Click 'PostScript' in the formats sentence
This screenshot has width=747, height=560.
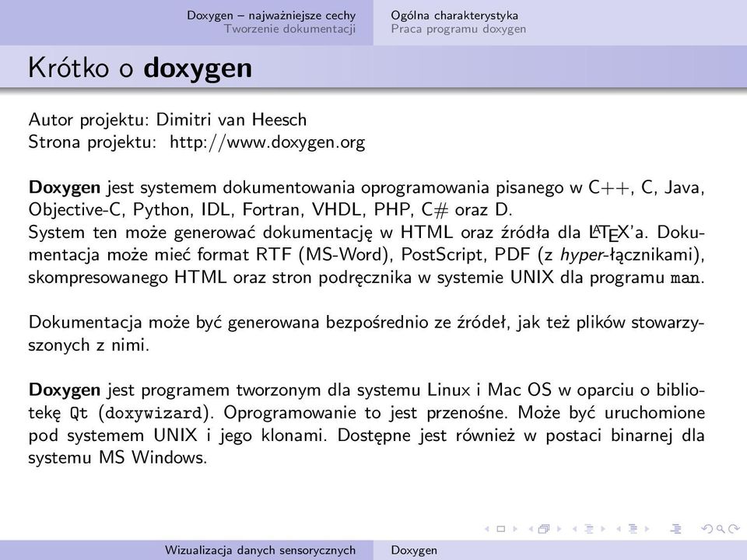point(442,255)
